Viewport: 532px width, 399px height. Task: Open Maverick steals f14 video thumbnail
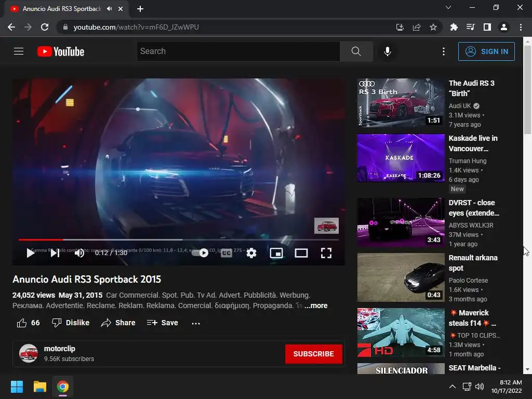click(x=401, y=332)
